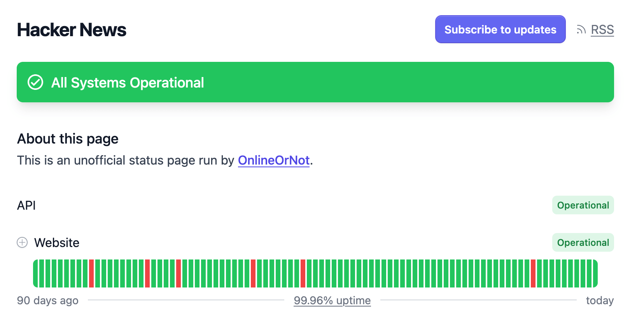Click the API Operational status badge

pyautogui.click(x=583, y=205)
